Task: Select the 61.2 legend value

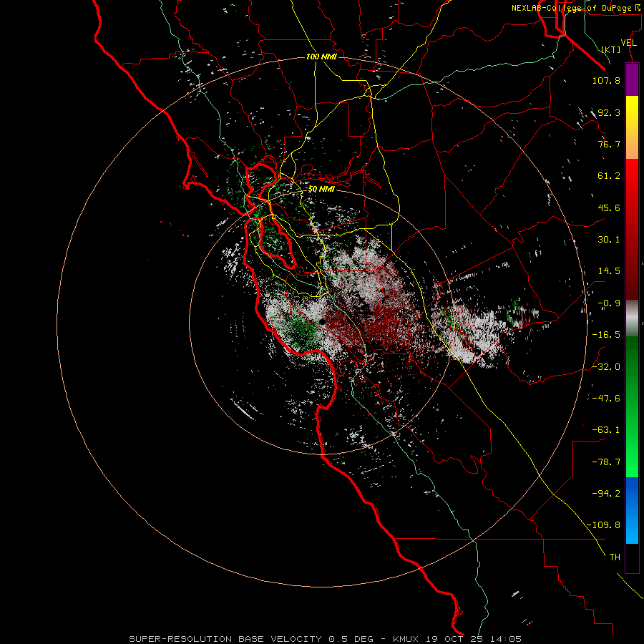Action: 609,176
